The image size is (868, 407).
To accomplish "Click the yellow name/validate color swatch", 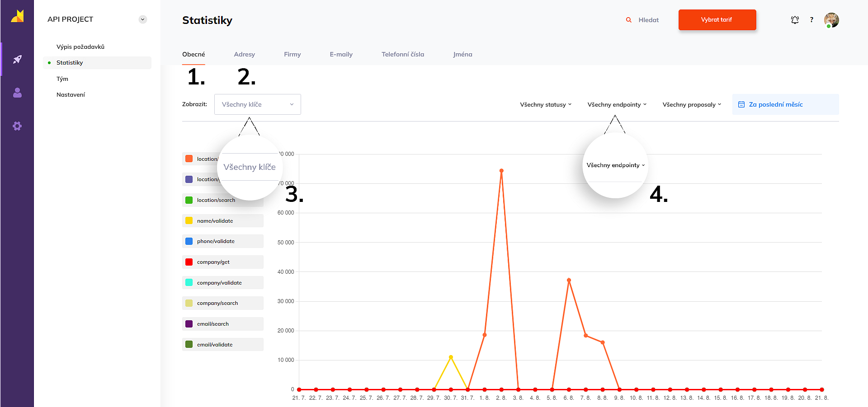I will 189,221.
